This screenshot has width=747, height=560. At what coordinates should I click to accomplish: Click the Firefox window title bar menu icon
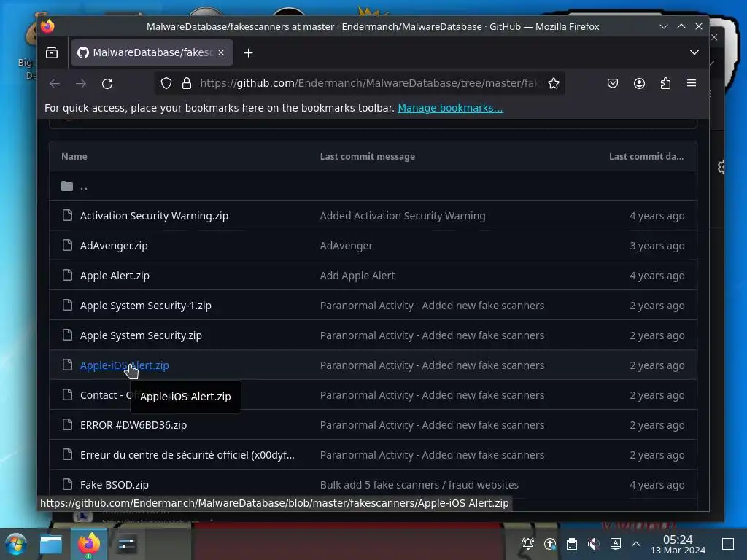47,26
